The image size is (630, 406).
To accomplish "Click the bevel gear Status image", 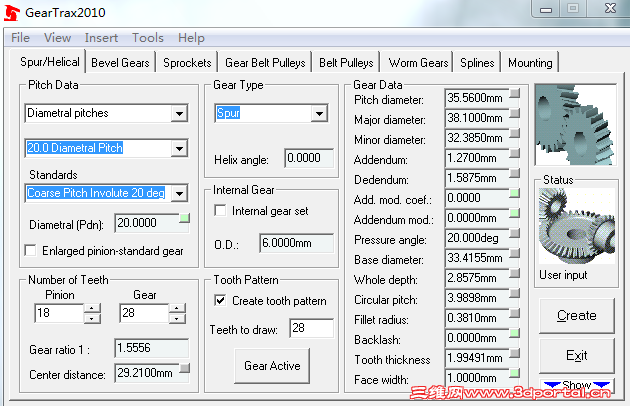I will [x=577, y=226].
